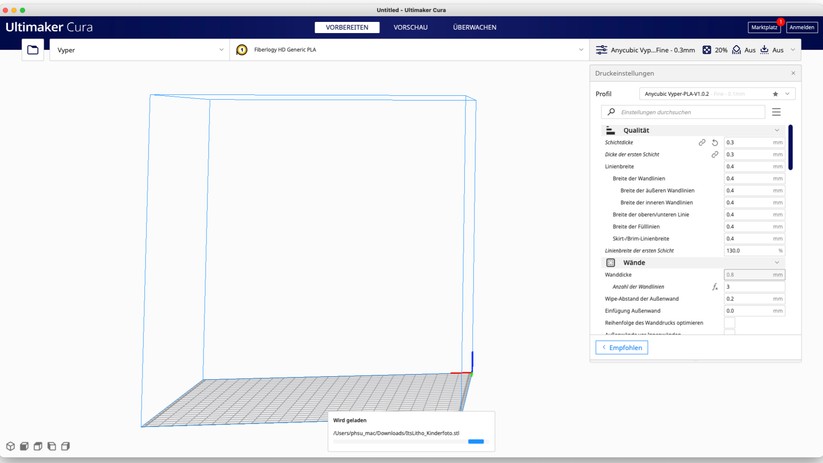Collapse the Wände settings section
The width and height of the screenshot is (823, 463).
click(x=776, y=263)
